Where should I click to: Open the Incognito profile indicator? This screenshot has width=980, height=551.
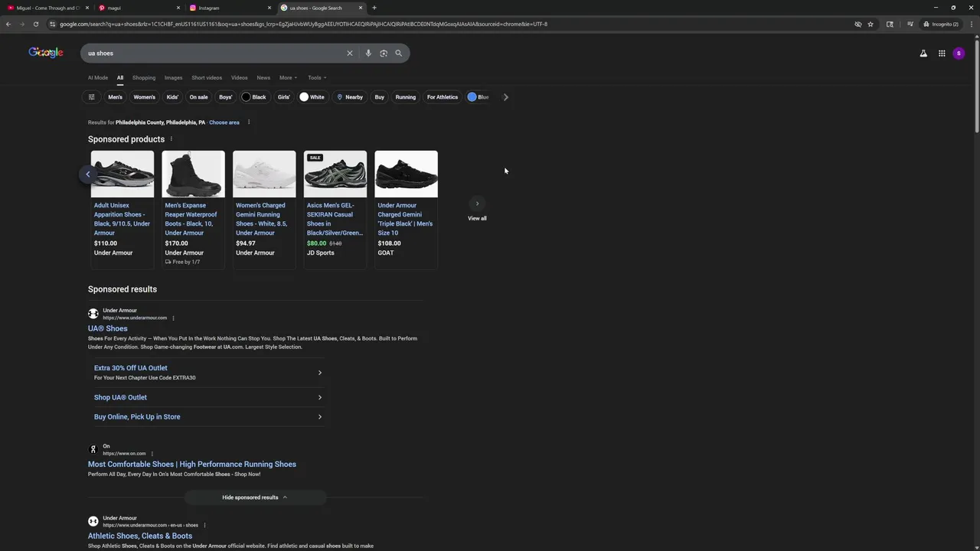(x=941, y=24)
